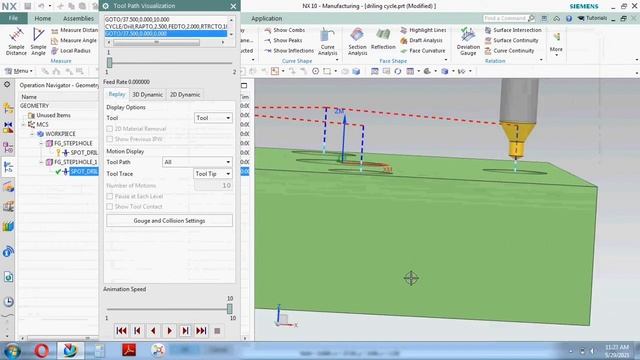Switch to the 3D Dynamic tab

tap(147, 95)
